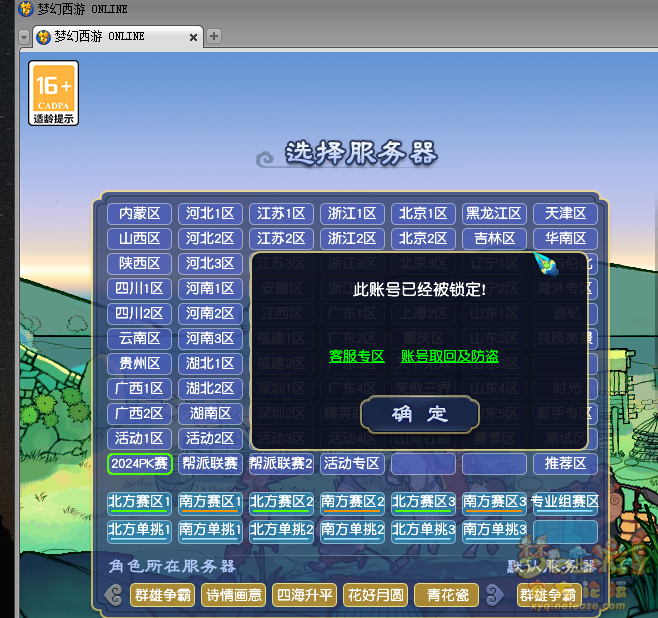Click the 确定 button in the dialog
The height and width of the screenshot is (618, 658).
(420, 414)
